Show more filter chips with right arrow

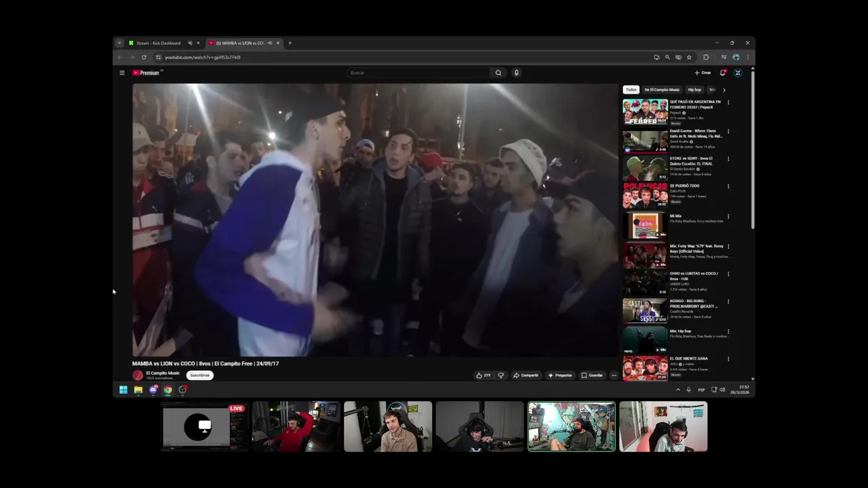pyautogui.click(x=724, y=89)
